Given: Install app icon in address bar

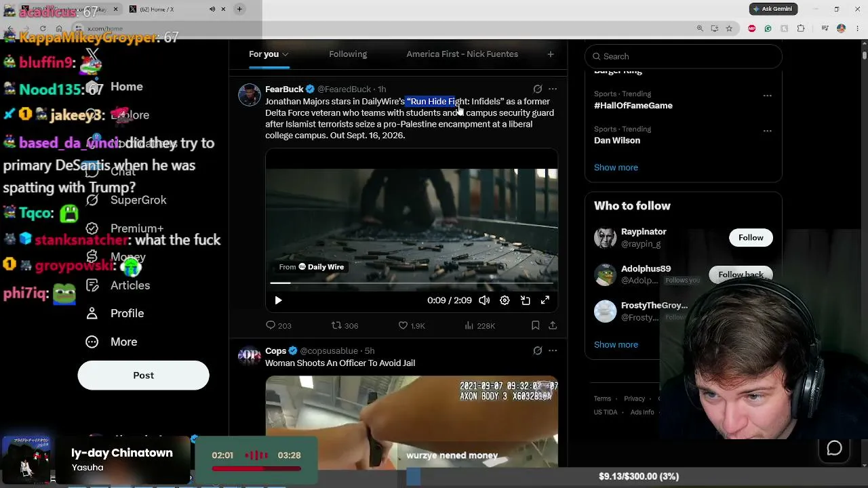Looking at the screenshot, I should (715, 28).
